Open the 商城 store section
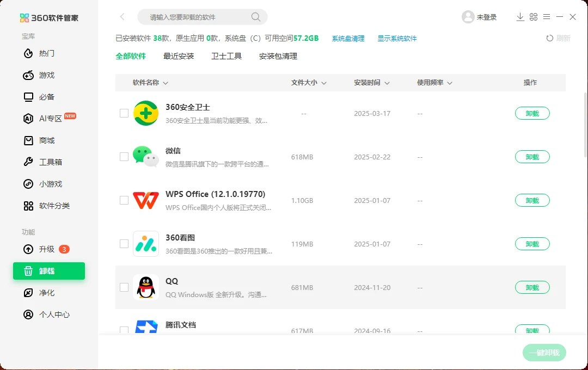Image resolution: width=588 pixels, height=370 pixels. point(39,140)
